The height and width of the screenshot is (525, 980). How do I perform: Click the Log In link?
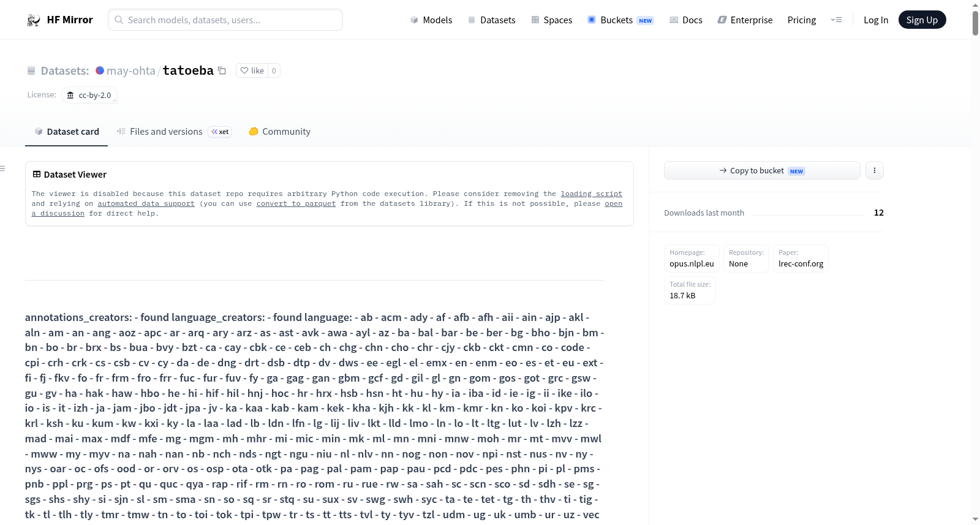pos(876,20)
